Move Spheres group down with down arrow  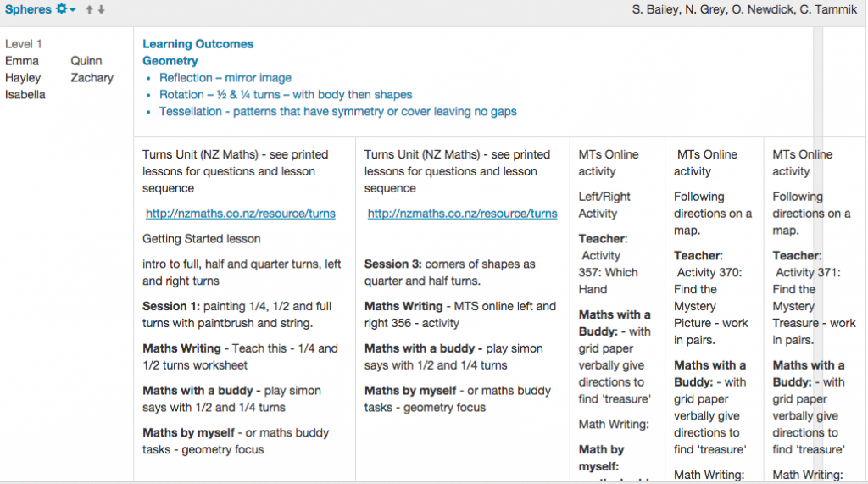[x=102, y=10]
